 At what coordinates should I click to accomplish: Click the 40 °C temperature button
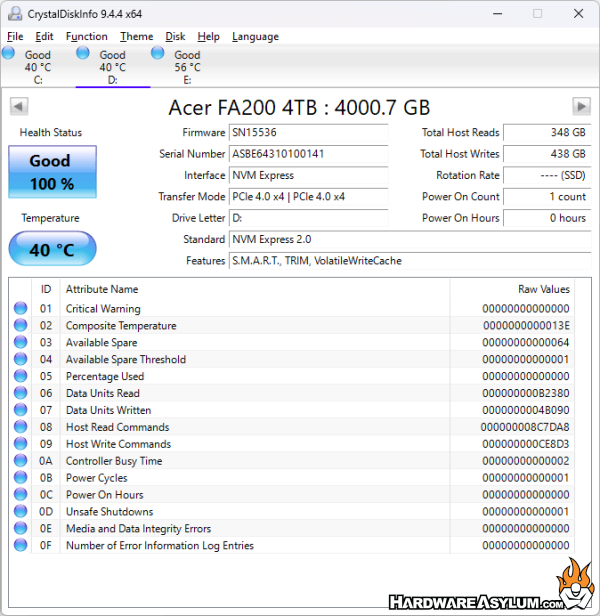(x=52, y=249)
